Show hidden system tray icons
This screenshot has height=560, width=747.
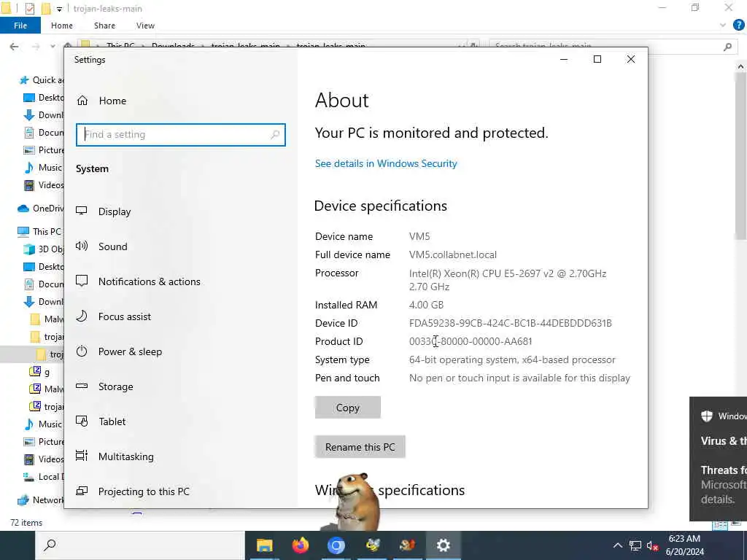tap(617, 545)
